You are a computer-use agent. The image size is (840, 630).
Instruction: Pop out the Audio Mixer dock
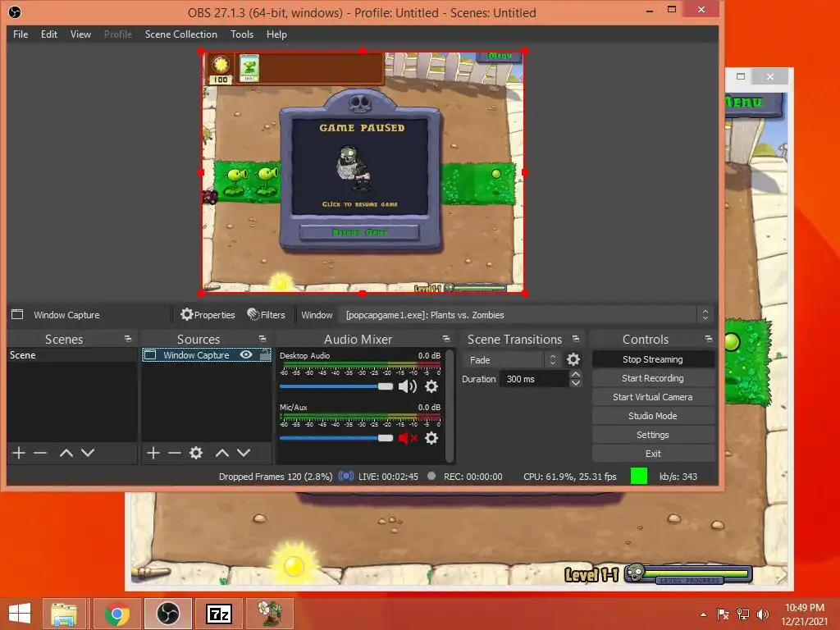coord(445,339)
